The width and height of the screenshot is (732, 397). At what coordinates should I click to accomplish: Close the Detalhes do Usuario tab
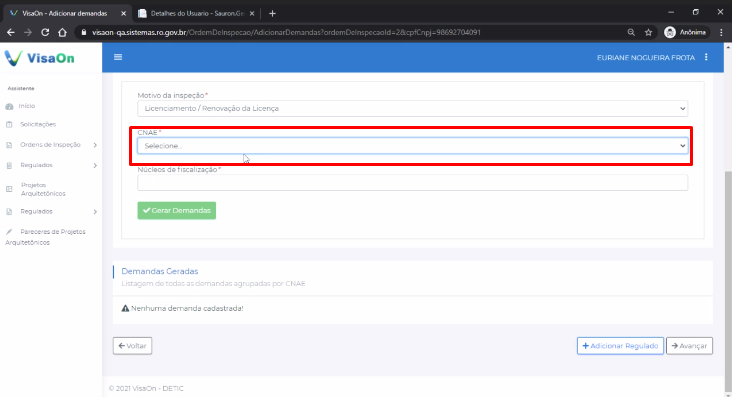click(x=252, y=14)
